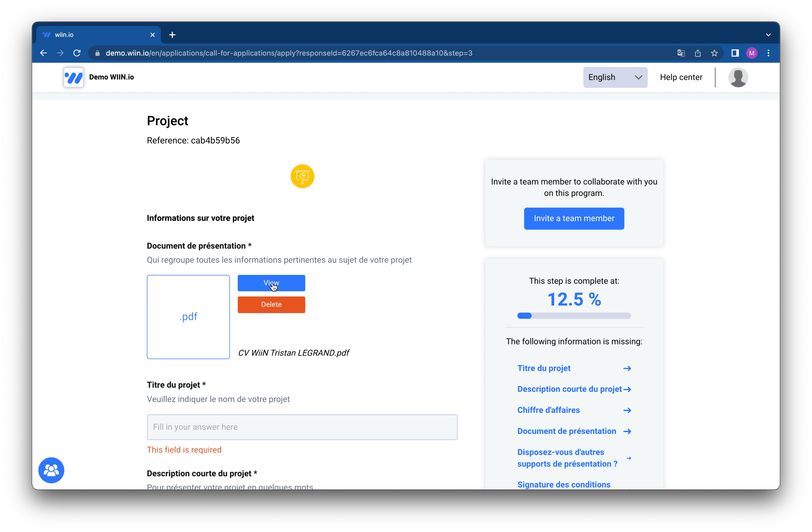Toggle the browser side panel icon
812x532 pixels.
tap(735, 53)
